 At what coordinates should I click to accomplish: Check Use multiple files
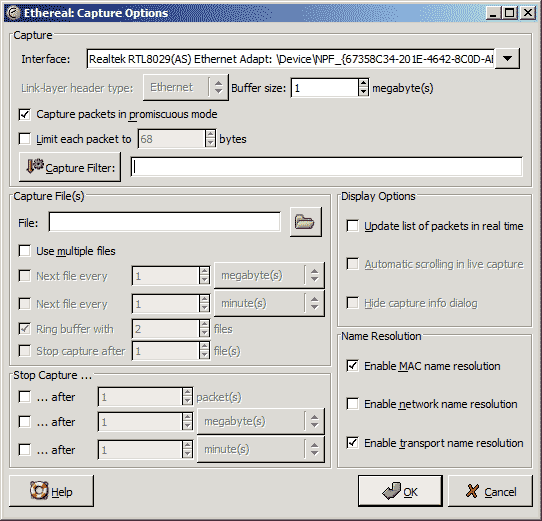[25, 251]
